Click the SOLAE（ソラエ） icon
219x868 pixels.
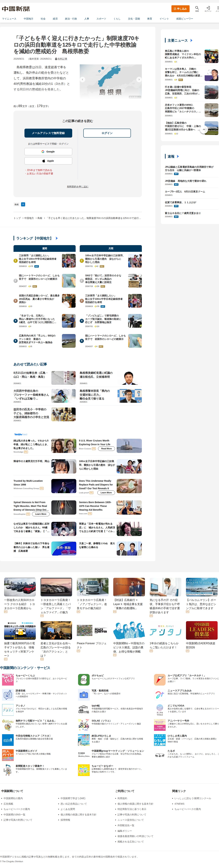tap(83, 724)
